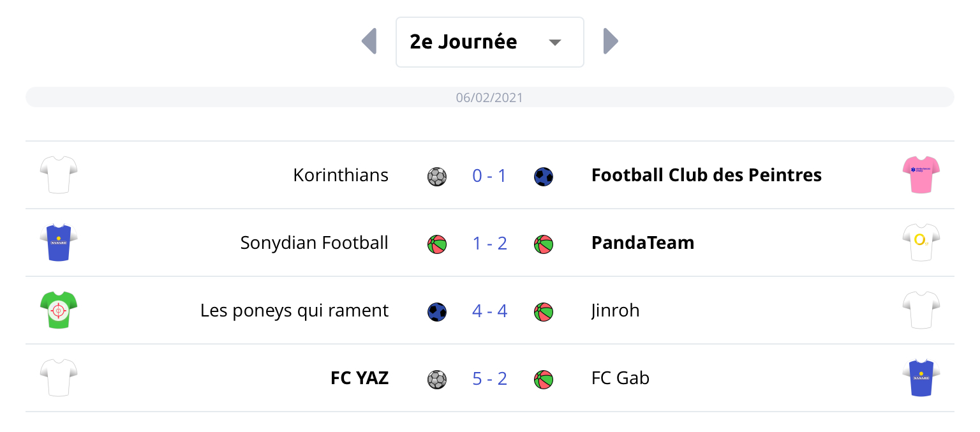Click red-green ball beside Jinroh
Viewport: 980px width, 432px height.
[544, 311]
